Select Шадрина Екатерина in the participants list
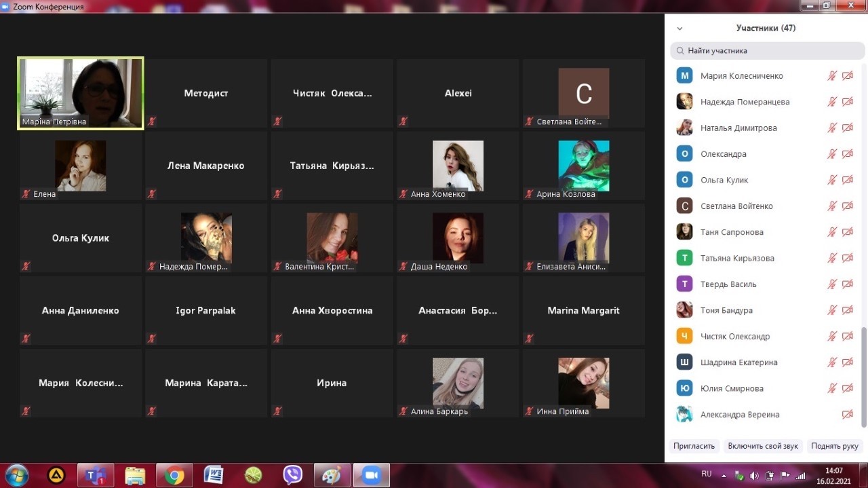868x488 pixels. tap(738, 362)
